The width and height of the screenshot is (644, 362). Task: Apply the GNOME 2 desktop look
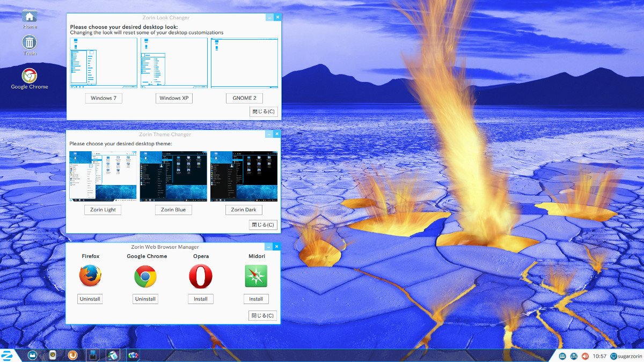pyautogui.click(x=244, y=98)
